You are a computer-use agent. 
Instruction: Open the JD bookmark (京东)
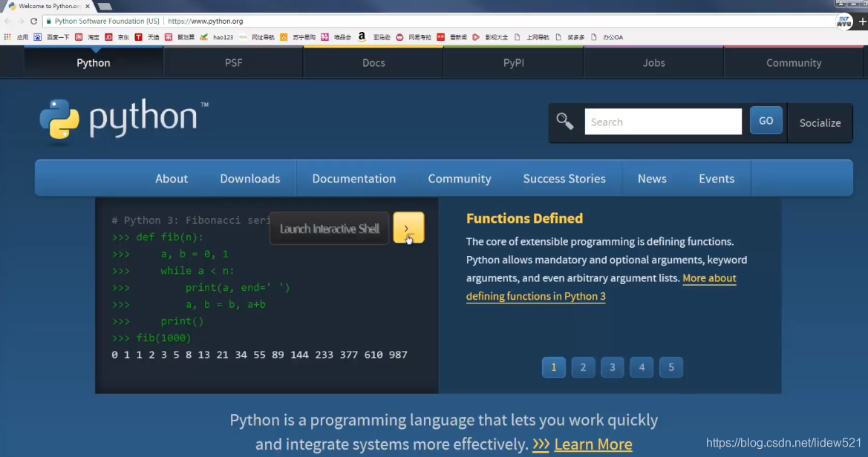click(117, 37)
